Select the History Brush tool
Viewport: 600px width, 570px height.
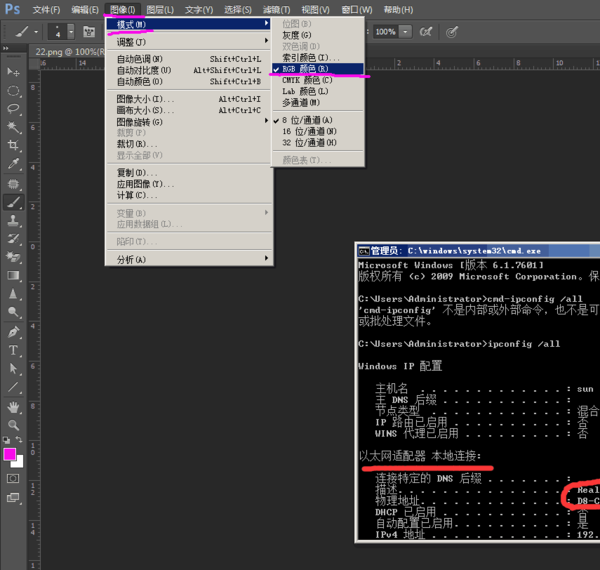[13, 239]
